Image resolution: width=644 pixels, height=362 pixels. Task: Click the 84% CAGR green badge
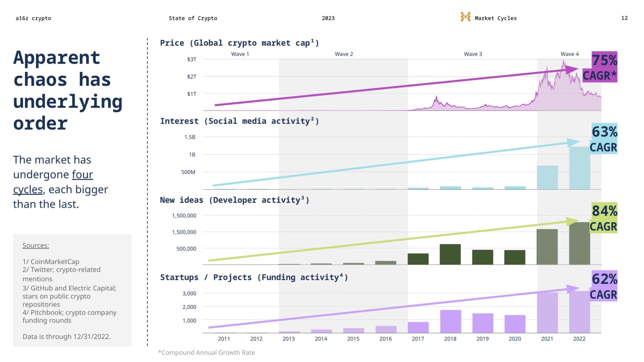pyautogui.click(x=604, y=218)
